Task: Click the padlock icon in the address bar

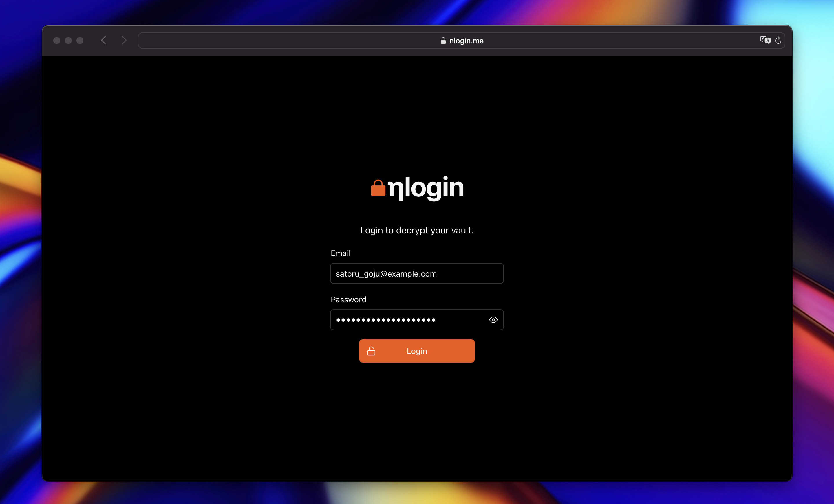Action: [443, 41]
